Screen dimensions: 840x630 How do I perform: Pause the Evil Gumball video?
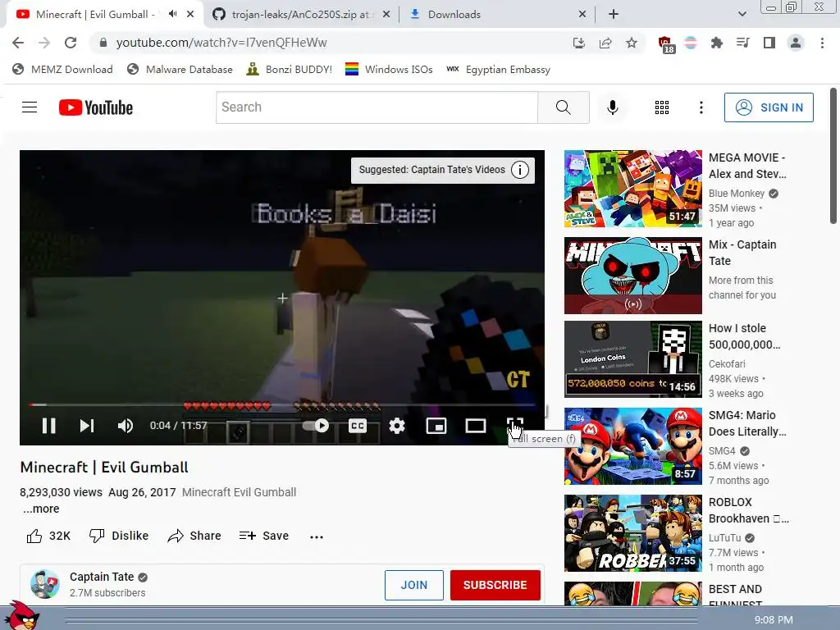48,426
